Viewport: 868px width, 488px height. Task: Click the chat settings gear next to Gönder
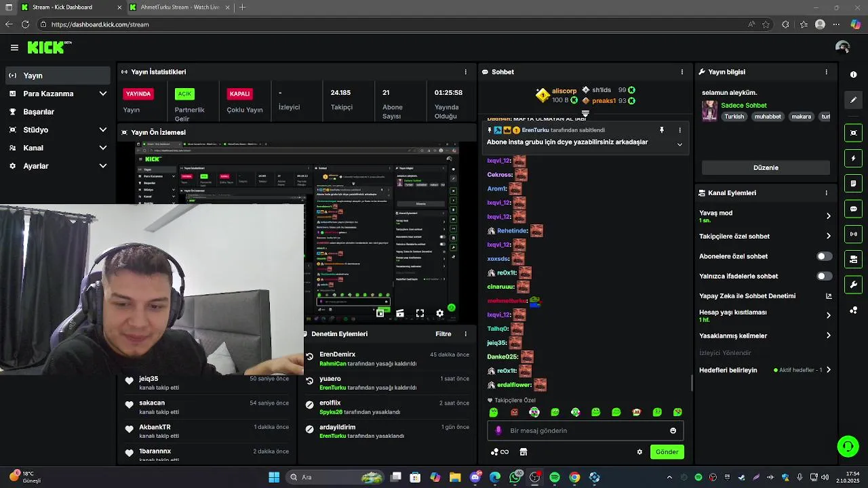[x=639, y=452]
